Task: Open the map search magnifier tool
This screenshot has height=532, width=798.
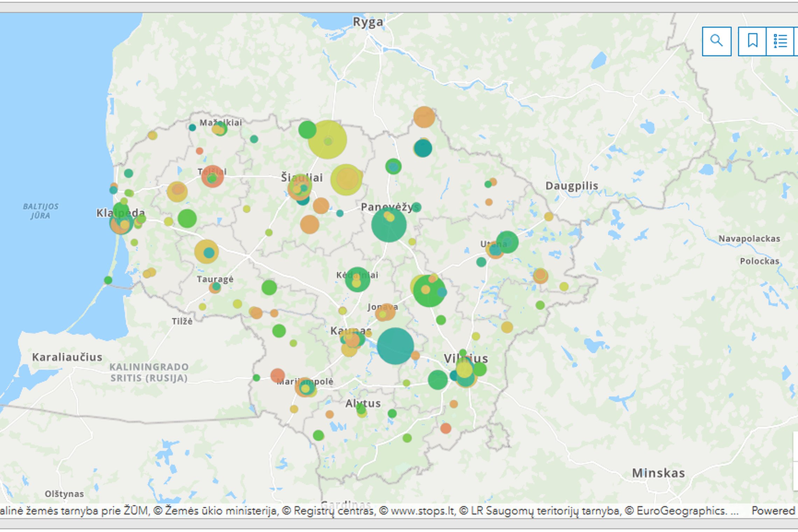Action: tap(716, 41)
